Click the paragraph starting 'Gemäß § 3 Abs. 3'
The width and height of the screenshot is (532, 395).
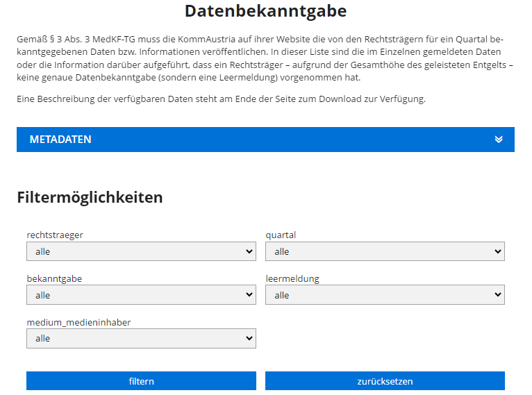265,58
